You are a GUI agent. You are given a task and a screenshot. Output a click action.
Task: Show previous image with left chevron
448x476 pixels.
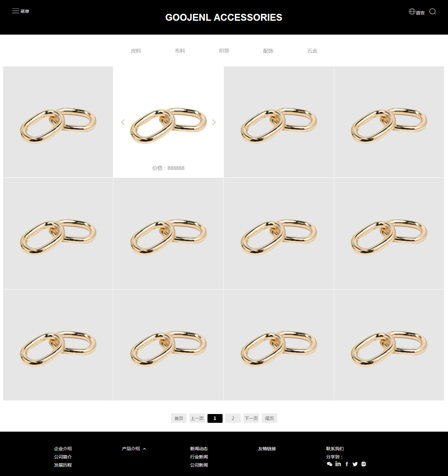123,122
